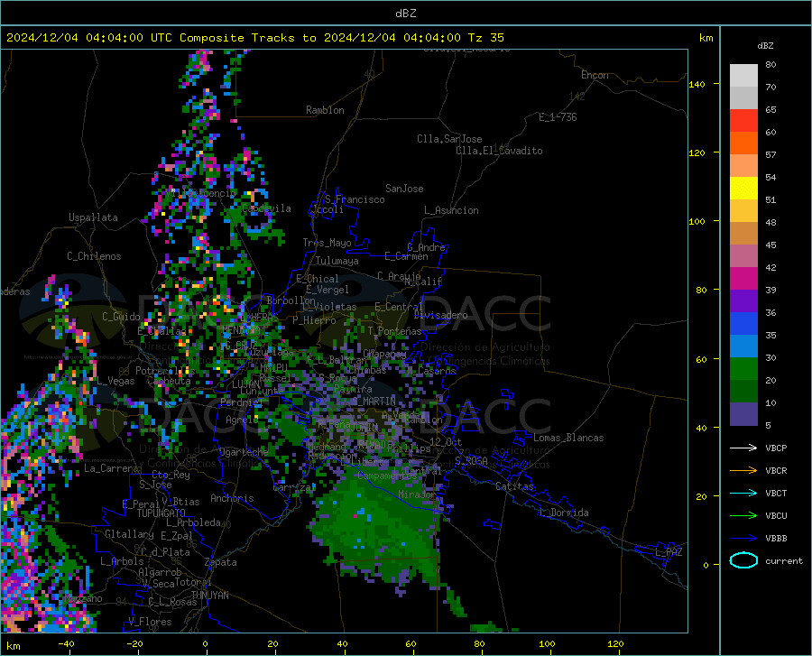
Task: Click the 'Catitas' map label
Action: click(x=514, y=486)
